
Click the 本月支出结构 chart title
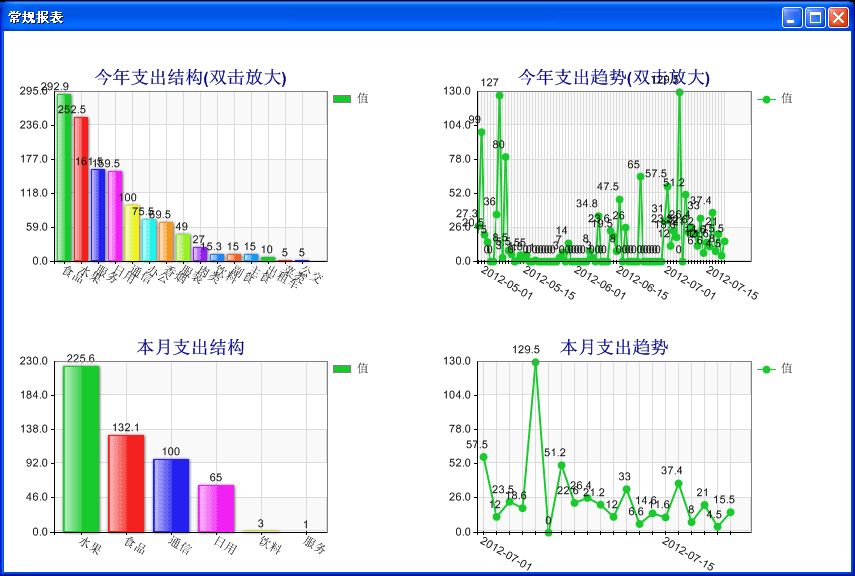click(190, 347)
